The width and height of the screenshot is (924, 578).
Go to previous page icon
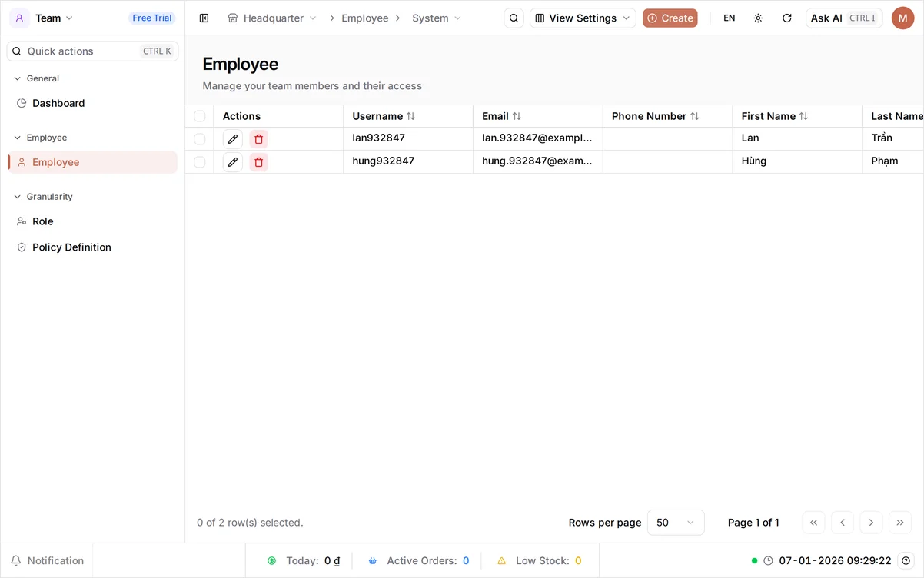pyautogui.click(x=843, y=523)
